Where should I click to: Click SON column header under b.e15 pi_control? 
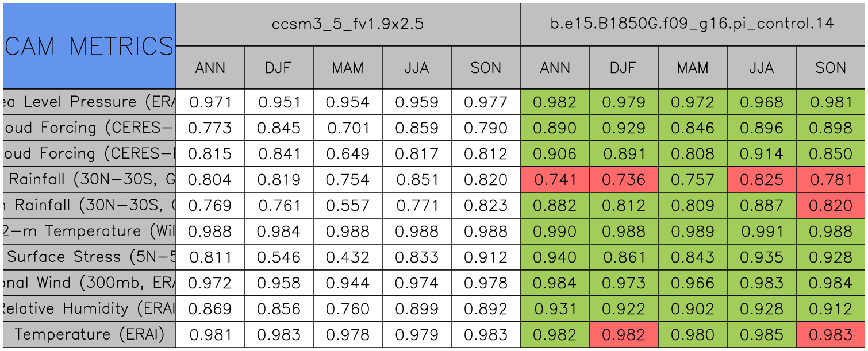[x=831, y=68]
